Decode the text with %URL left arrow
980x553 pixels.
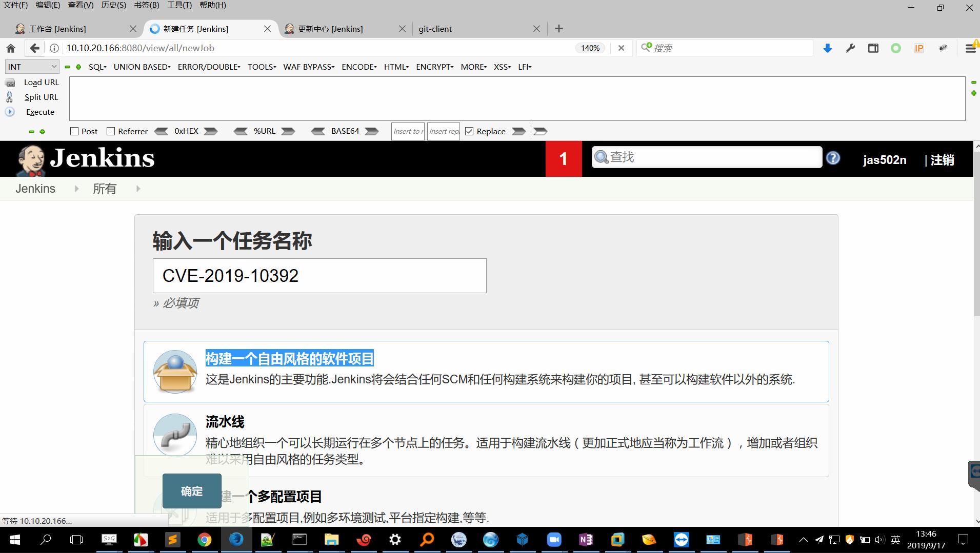click(241, 131)
